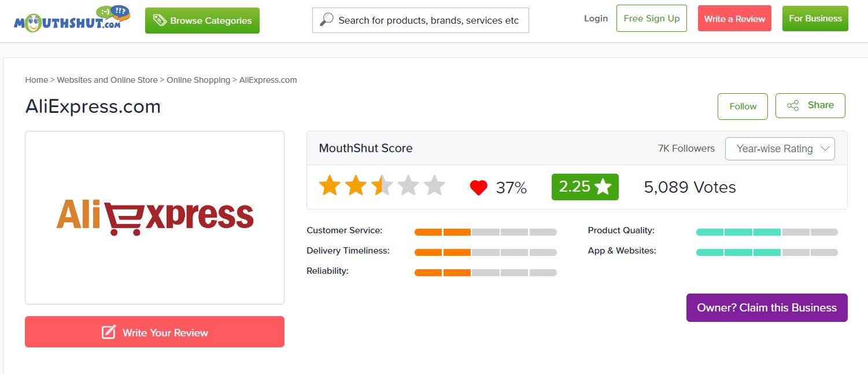Go to Home breadcrumb link
This screenshot has width=868, height=374.
tap(36, 80)
